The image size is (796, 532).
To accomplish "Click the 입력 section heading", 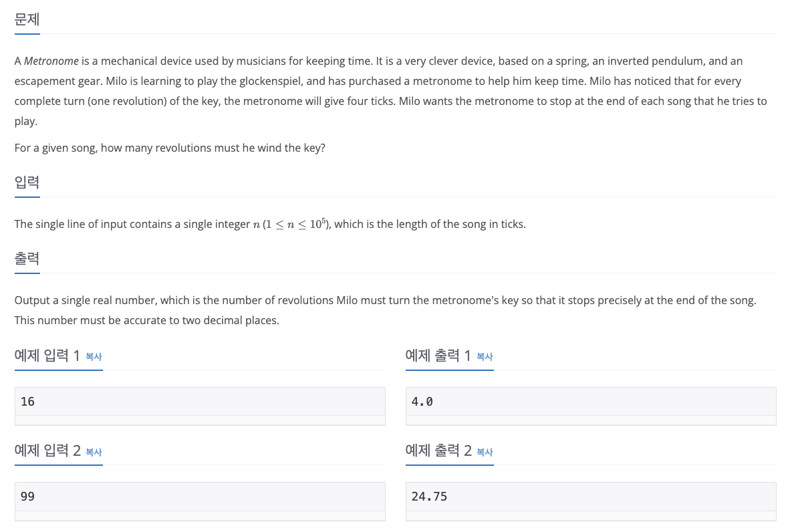I will tap(27, 182).
